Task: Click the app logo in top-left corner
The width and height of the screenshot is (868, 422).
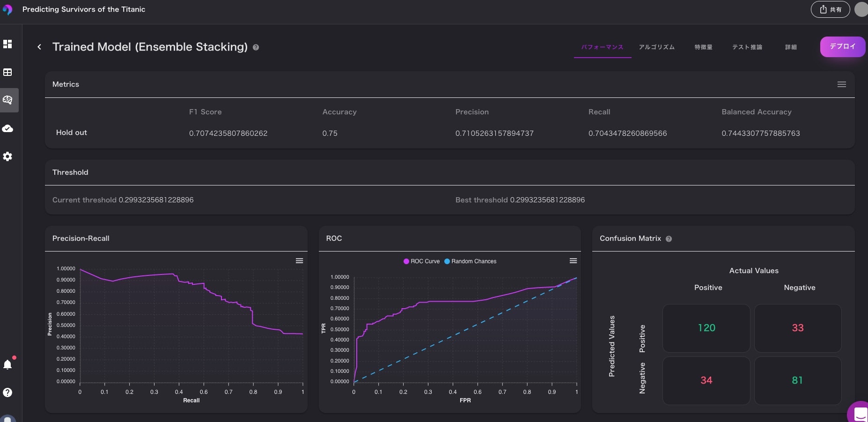Action: (7, 9)
